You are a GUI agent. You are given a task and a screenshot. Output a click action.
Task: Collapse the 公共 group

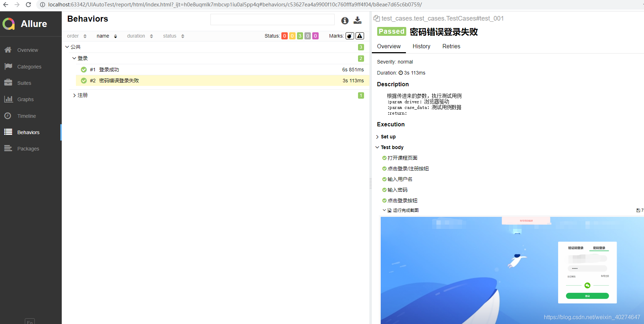tap(67, 47)
